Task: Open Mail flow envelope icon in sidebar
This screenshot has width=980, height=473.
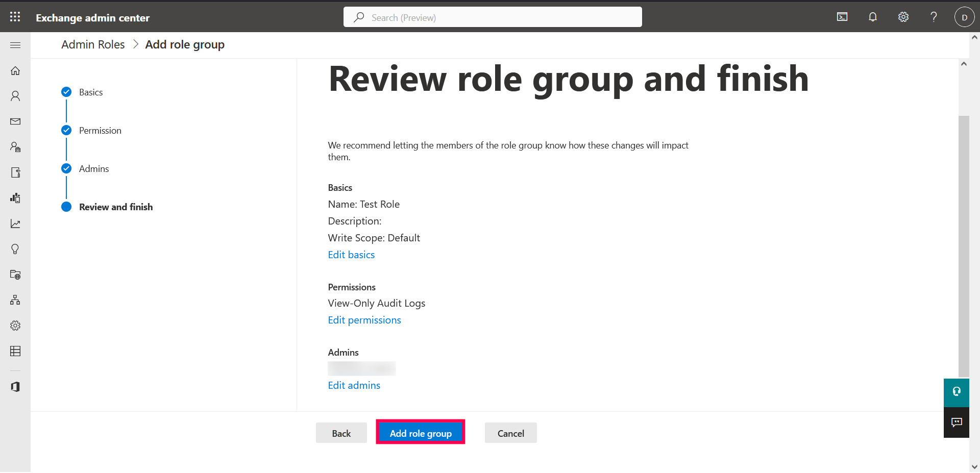Action: 15,121
